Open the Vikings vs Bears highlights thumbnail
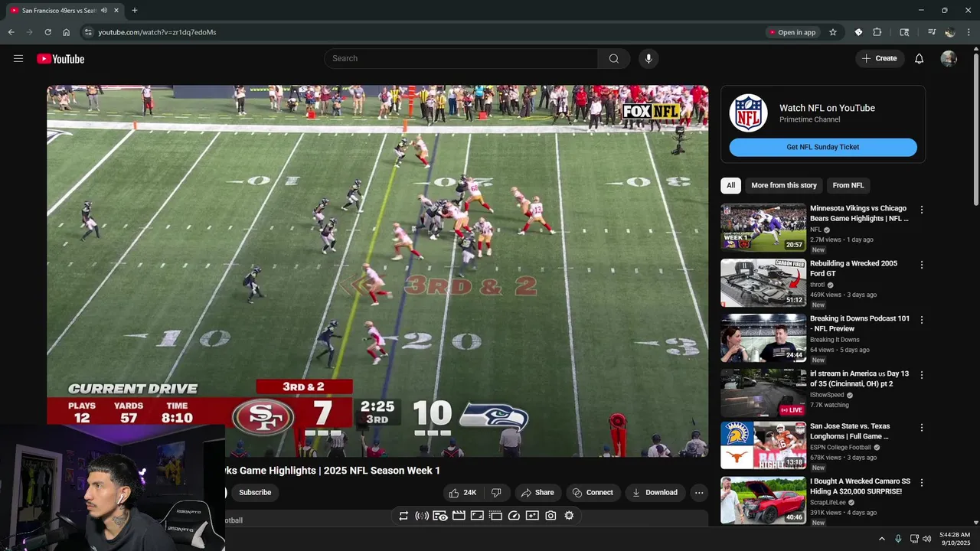980x551 pixels. click(763, 227)
